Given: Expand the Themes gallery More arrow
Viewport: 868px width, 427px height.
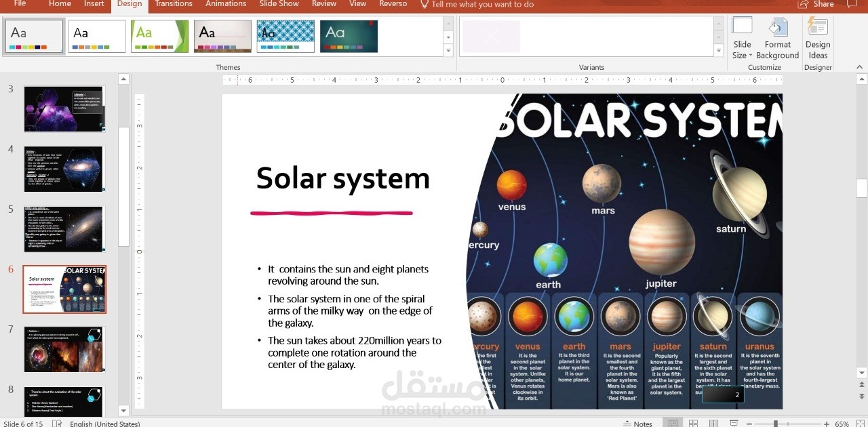Looking at the screenshot, I should pos(448,51).
